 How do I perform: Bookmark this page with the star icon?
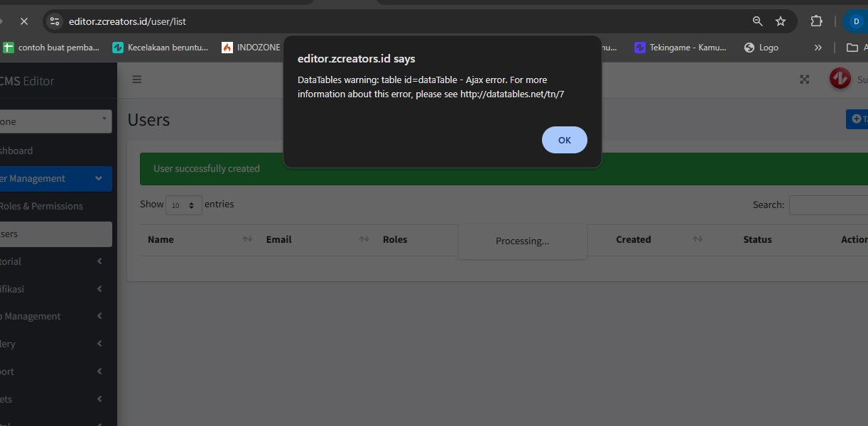(x=781, y=21)
